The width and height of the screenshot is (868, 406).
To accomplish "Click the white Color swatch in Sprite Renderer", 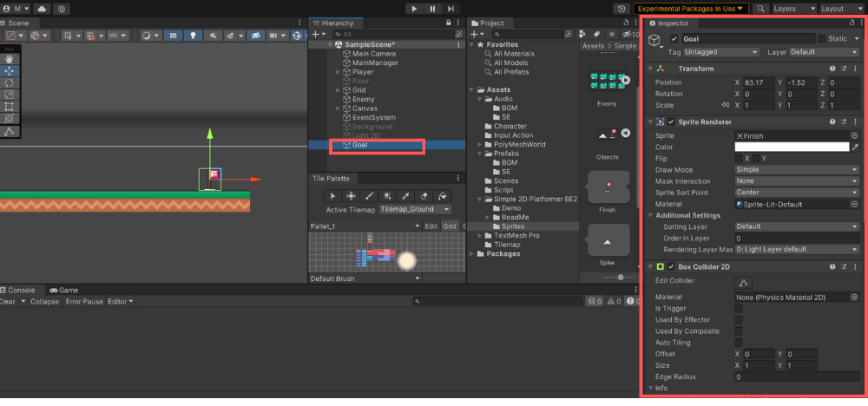I will (791, 147).
